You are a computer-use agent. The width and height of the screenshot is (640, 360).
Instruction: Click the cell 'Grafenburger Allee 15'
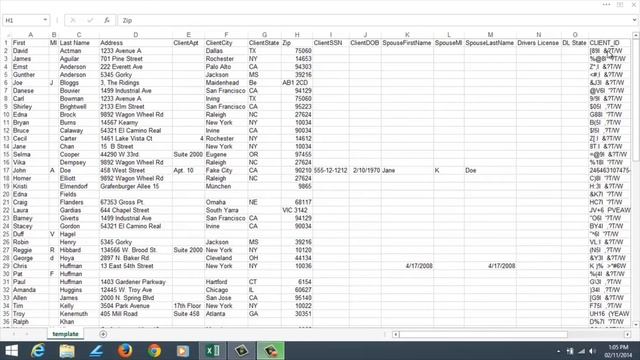[136, 186]
